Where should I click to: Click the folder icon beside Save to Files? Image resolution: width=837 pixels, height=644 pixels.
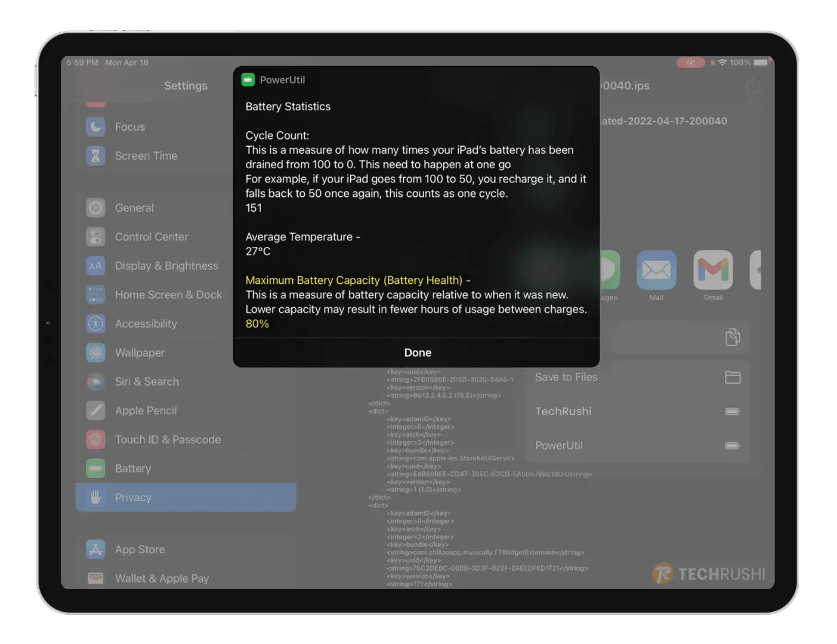[x=733, y=377]
